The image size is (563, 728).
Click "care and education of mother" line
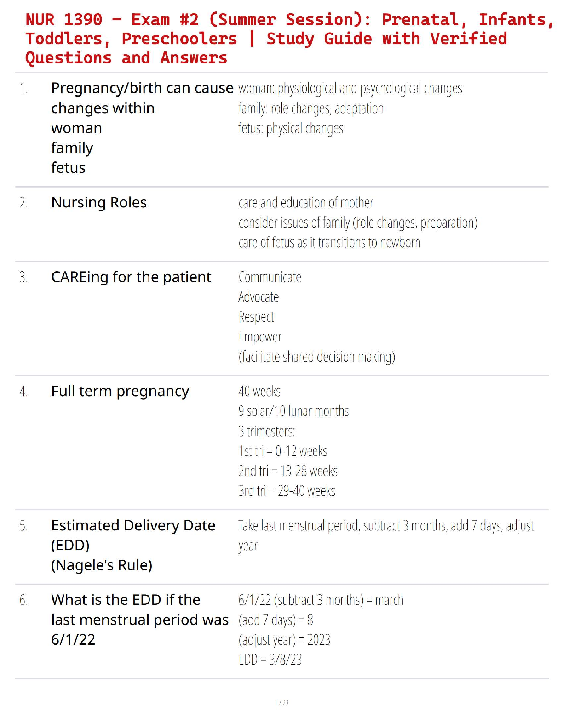point(306,203)
